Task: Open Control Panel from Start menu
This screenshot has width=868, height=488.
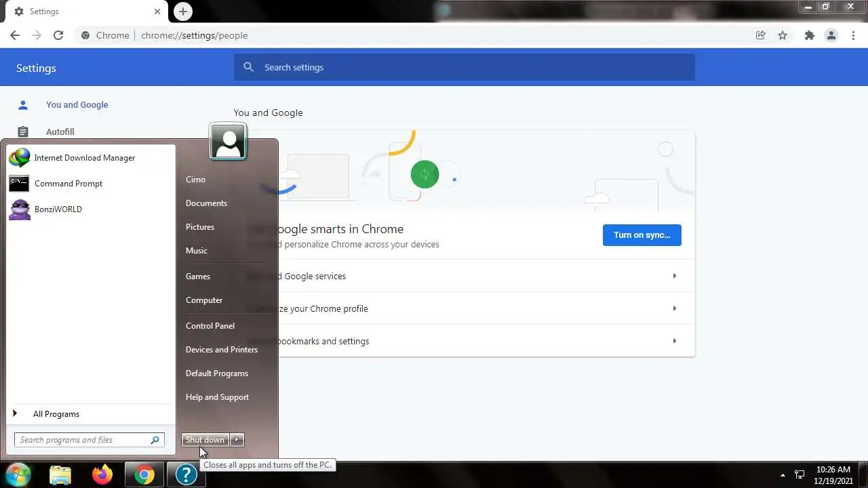Action: point(210,326)
